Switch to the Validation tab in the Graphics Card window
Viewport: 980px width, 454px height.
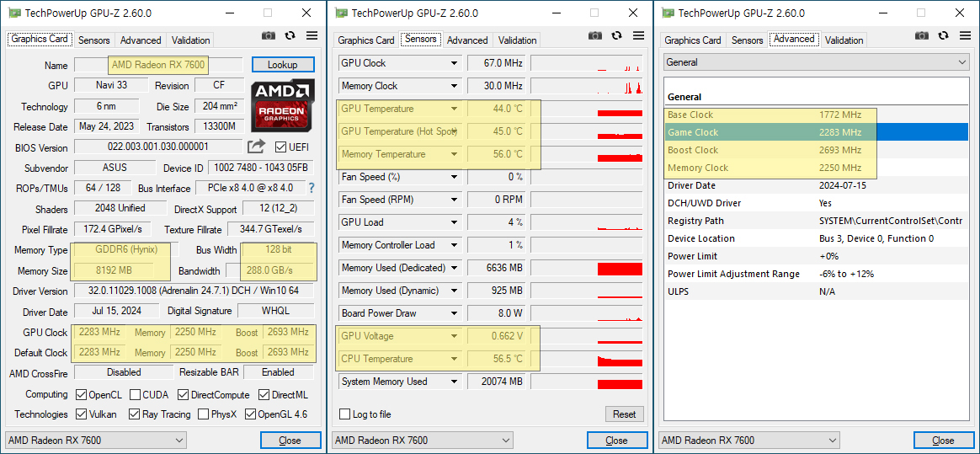(x=190, y=40)
